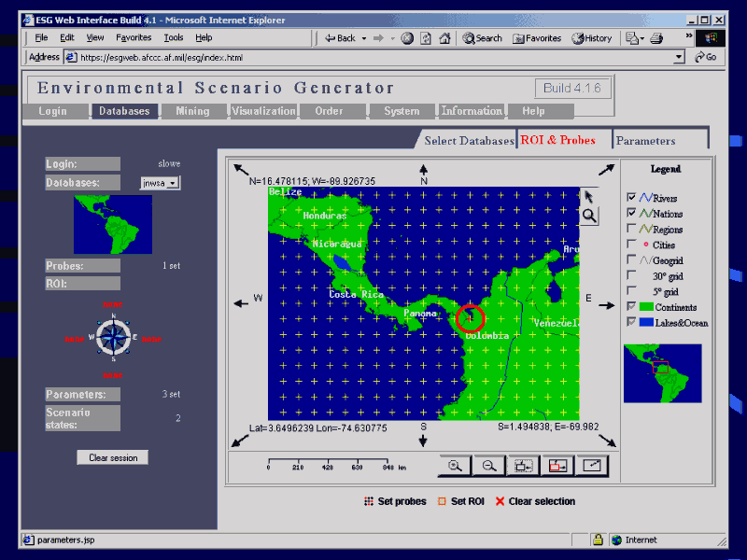Pan the map northeast with arrow
The image size is (747, 560).
pos(606,169)
